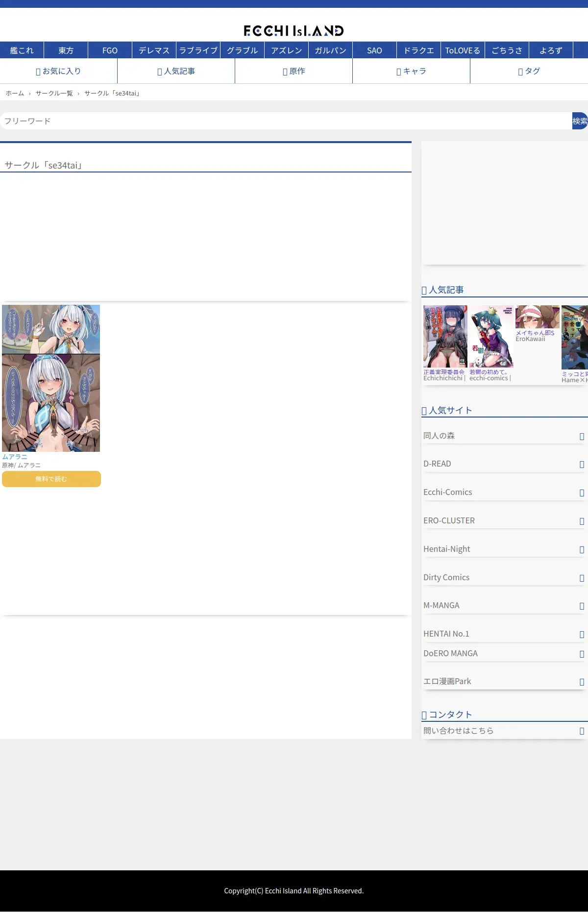Open the EroKawaii article caption link
Screen dimensions: 588x912
click(x=530, y=339)
